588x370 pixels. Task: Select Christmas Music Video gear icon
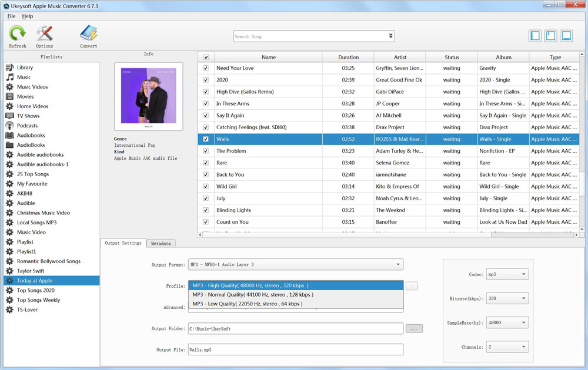[10, 213]
